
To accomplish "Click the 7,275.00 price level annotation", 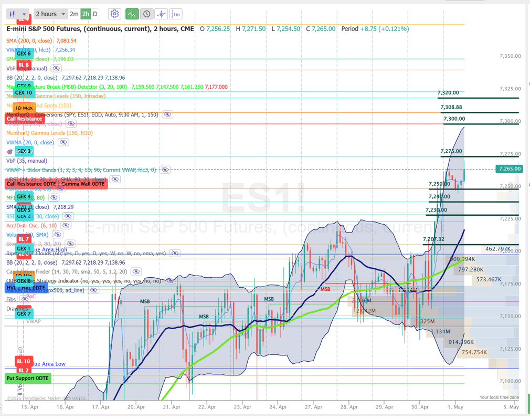I will (451, 151).
